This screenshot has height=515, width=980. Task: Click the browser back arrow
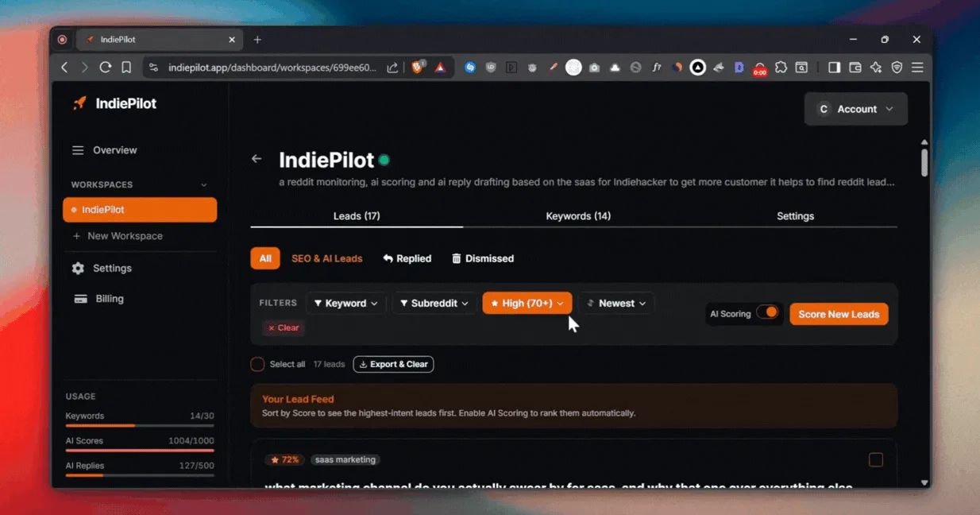pos(64,68)
